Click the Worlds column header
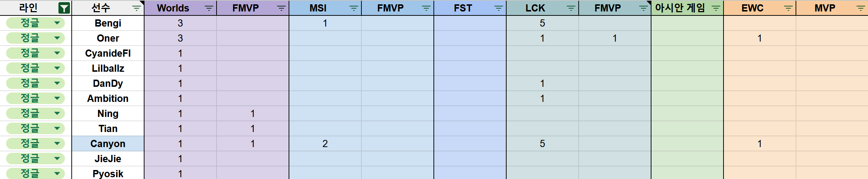 (x=173, y=8)
